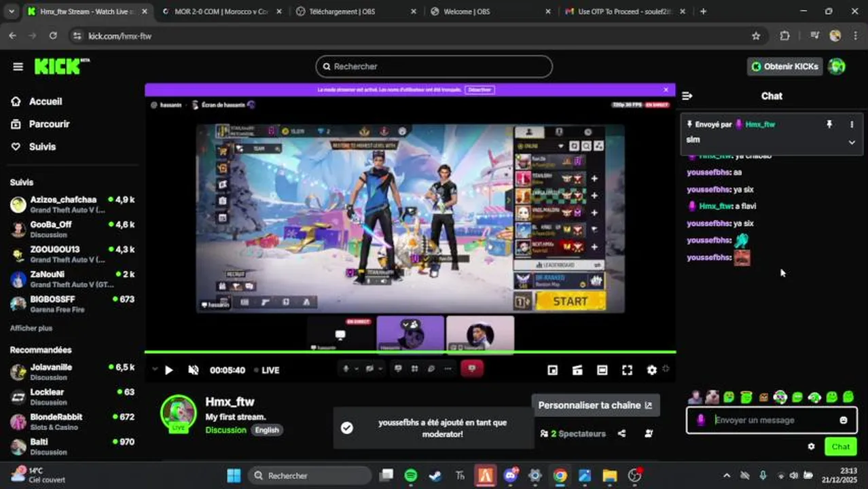Unpin the pinned chat message
Image resolution: width=868 pixels, height=489 pixels.
pyautogui.click(x=829, y=124)
